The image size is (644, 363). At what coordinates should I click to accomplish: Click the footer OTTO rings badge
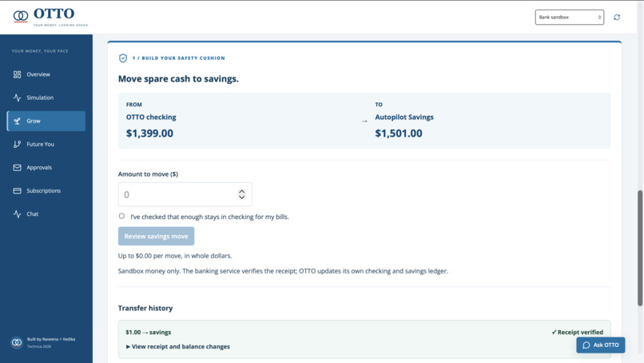(x=17, y=342)
